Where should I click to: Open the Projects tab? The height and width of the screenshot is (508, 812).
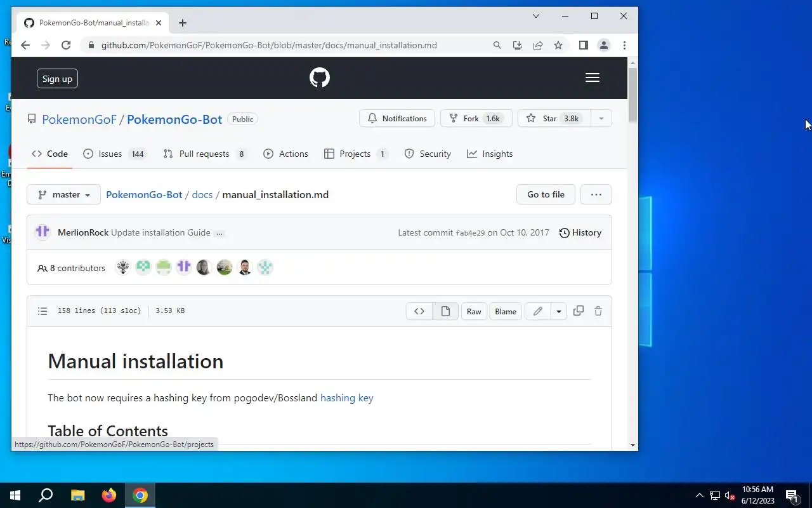[356, 154]
